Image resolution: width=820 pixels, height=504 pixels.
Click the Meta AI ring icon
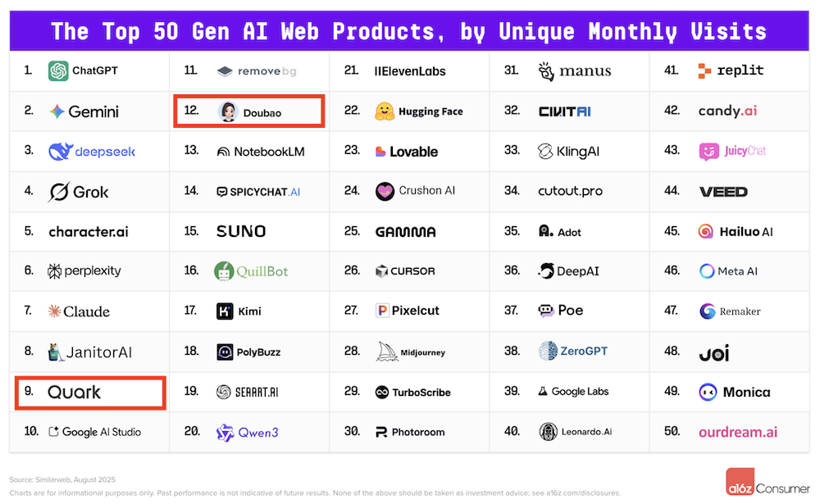click(707, 271)
